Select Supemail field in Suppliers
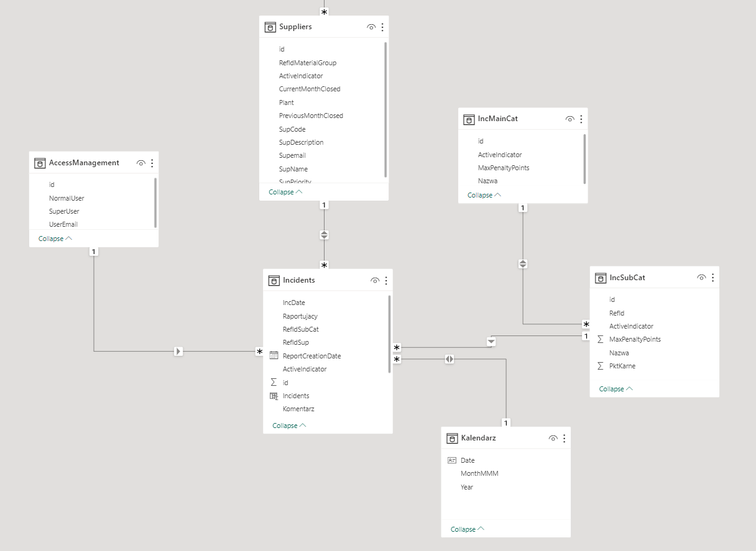Image resolution: width=756 pixels, height=551 pixels. [x=292, y=155]
